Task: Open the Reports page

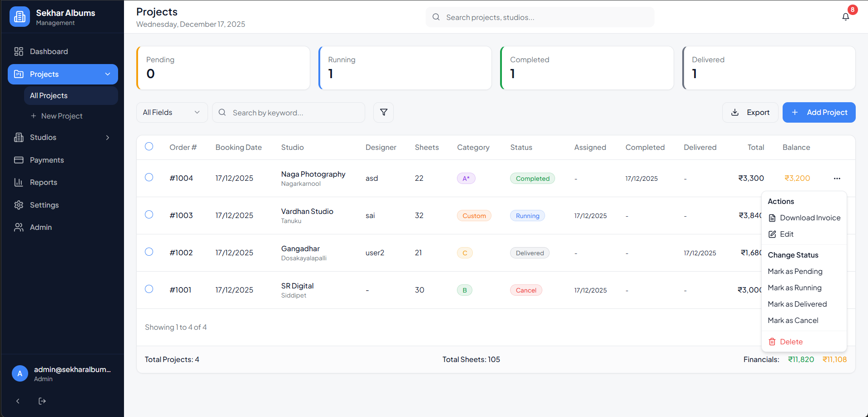Action: point(43,183)
